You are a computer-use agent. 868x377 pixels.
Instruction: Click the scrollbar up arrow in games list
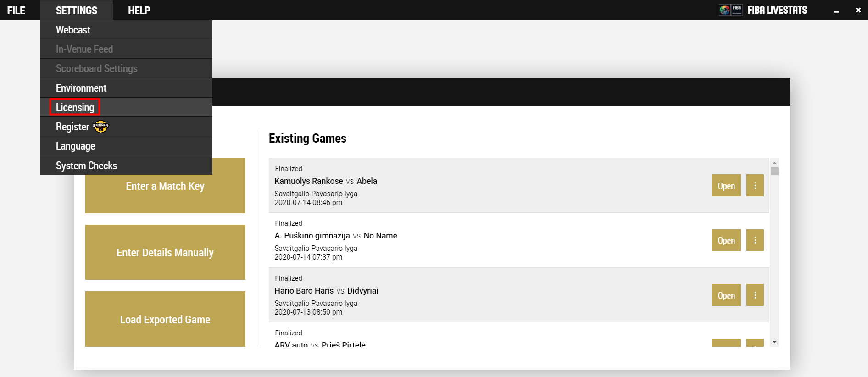click(x=774, y=163)
